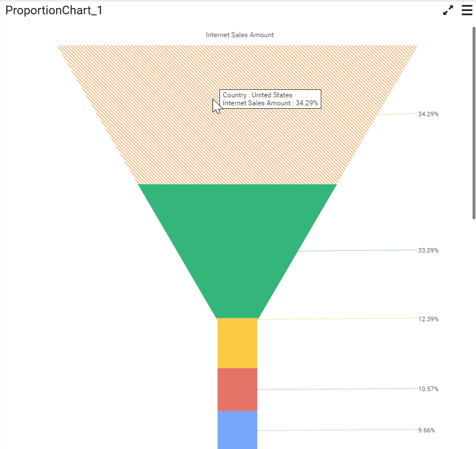Click the leader line for 33.09%
Viewport: 476px width, 449px height.
tap(358, 250)
